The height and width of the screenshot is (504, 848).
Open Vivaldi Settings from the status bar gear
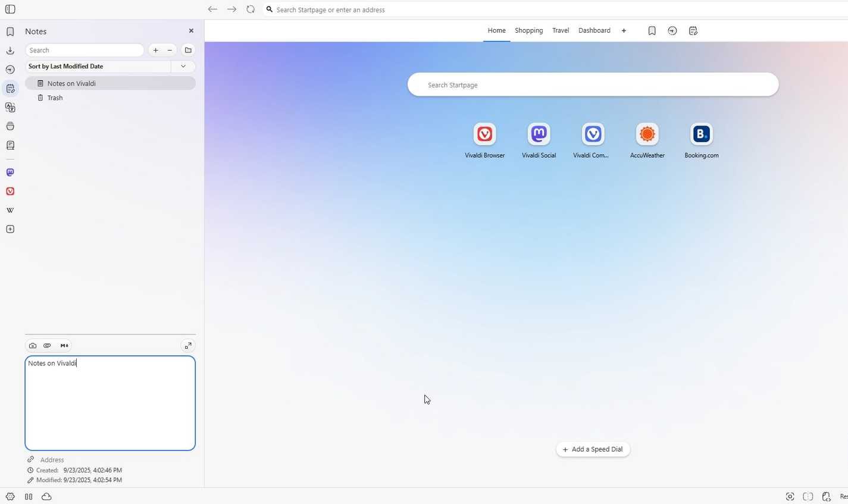pos(10,496)
